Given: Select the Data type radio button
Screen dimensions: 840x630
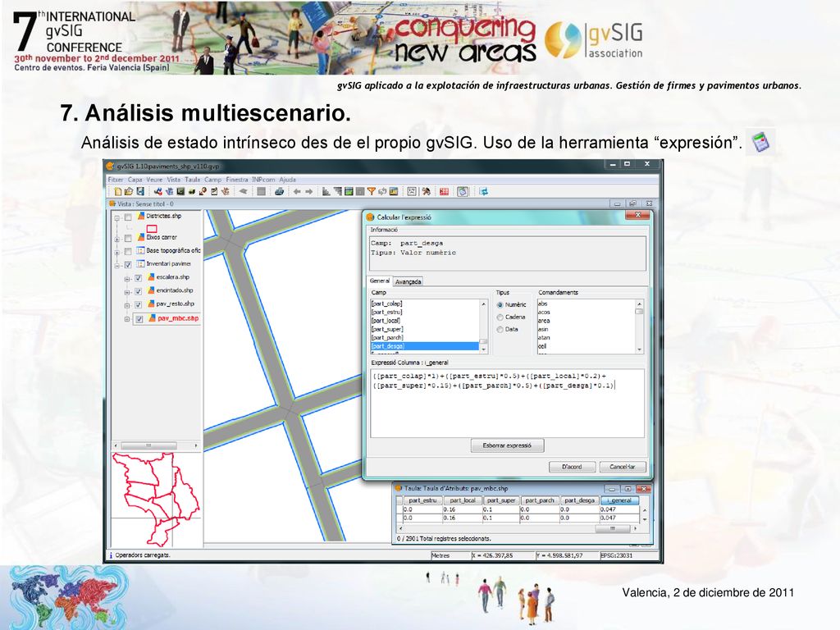Looking at the screenshot, I should (500, 330).
